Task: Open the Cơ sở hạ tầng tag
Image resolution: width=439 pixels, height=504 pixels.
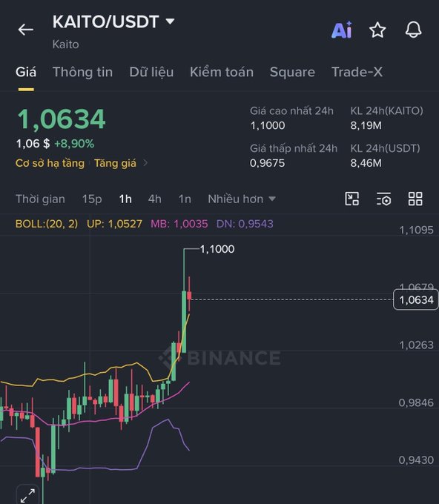Action: [x=50, y=163]
